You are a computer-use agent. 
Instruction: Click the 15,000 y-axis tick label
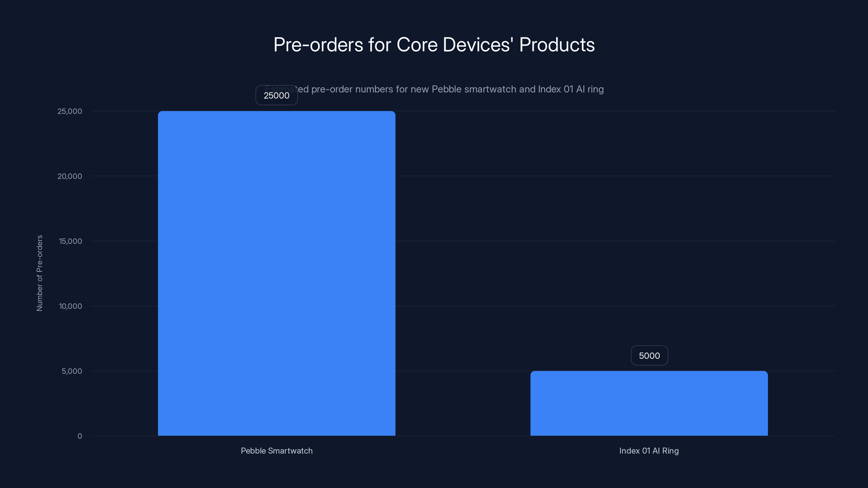(x=69, y=241)
